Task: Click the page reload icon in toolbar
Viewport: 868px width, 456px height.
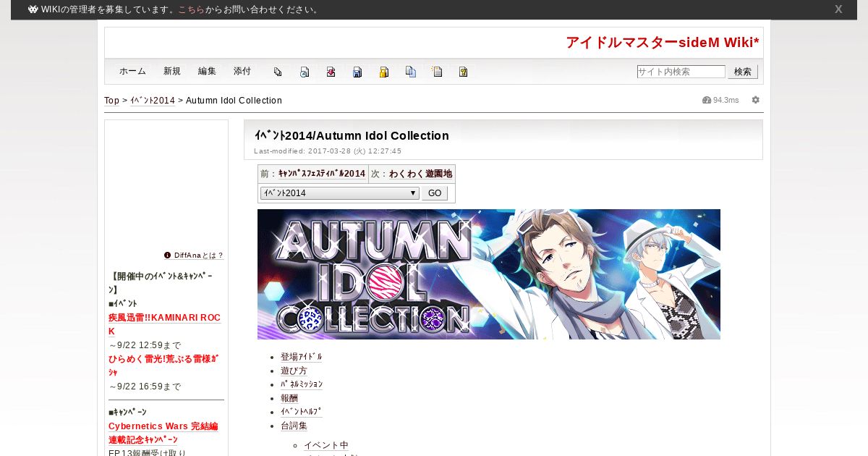Action: coord(305,72)
